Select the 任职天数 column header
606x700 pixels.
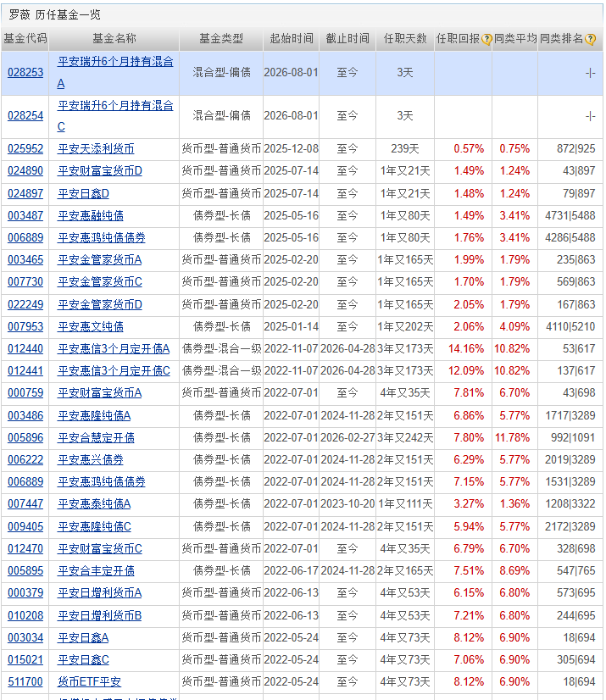pos(405,39)
